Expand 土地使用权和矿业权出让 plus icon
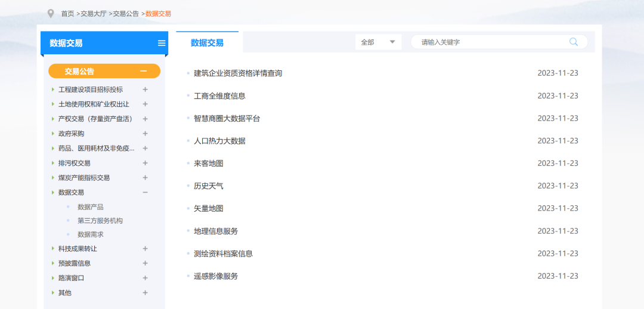 (x=145, y=104)
